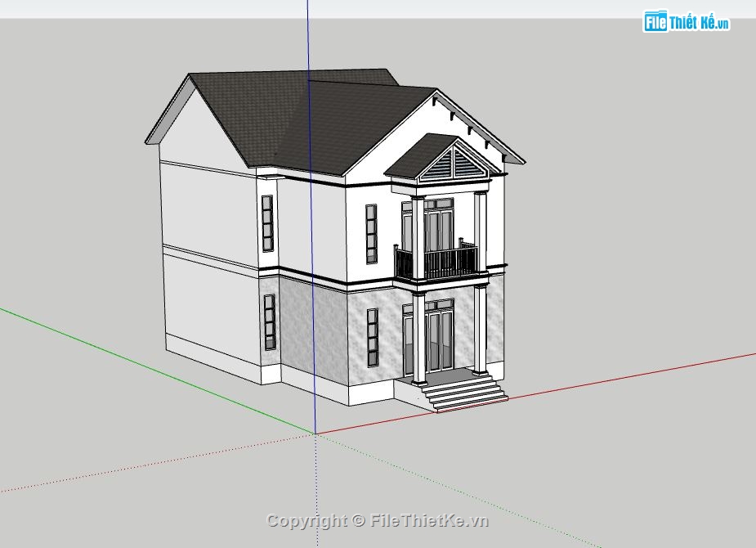Select the louvered triangular gable vent above balcony
The image size is (756, 548).
(x=454, y=164)
